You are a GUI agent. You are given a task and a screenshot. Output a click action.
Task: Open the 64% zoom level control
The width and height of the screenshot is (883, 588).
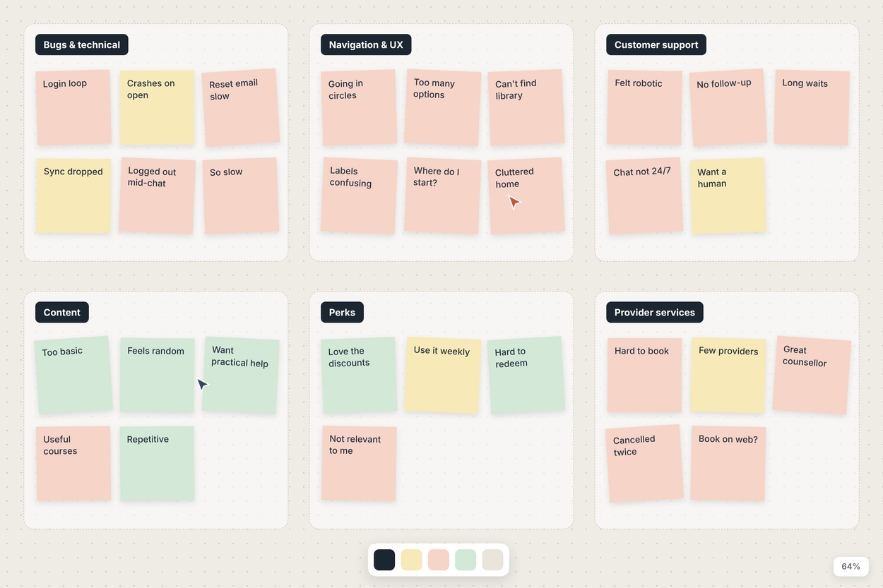(851, 566)
